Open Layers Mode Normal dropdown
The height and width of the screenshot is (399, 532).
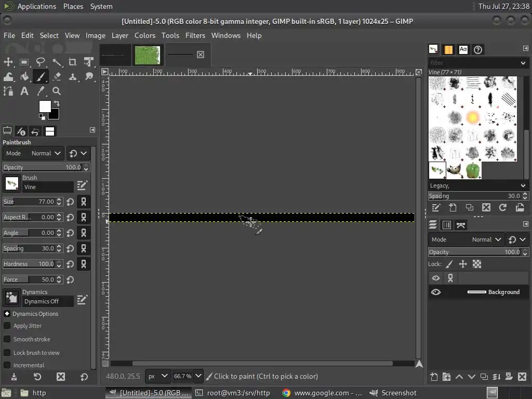(466, 240)
